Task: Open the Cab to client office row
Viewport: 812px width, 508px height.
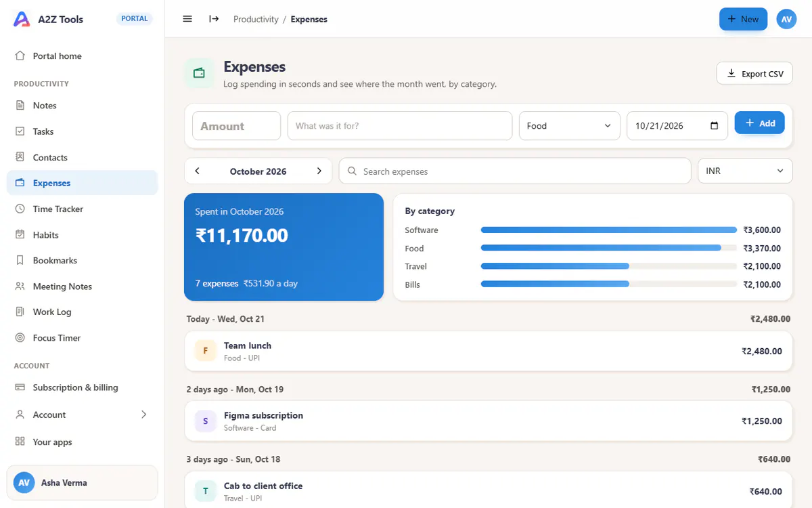Action: click(x=488, y=490)
